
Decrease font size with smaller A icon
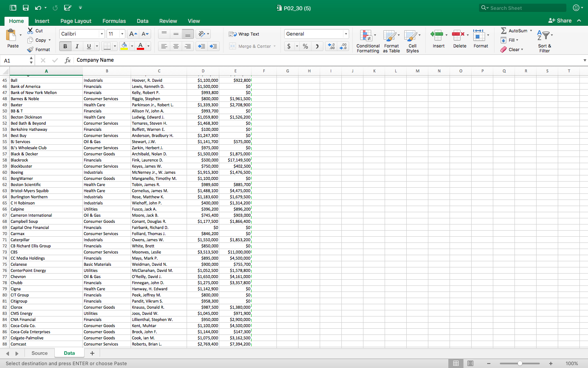click(x=145, y=34)
